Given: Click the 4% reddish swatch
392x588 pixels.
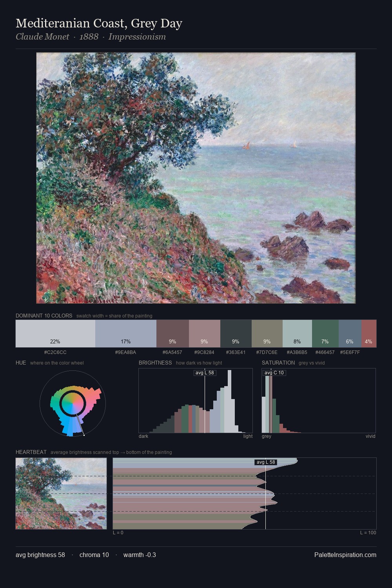Looking at the screenshot, I should pyautogui.click(x=369, y=334).
